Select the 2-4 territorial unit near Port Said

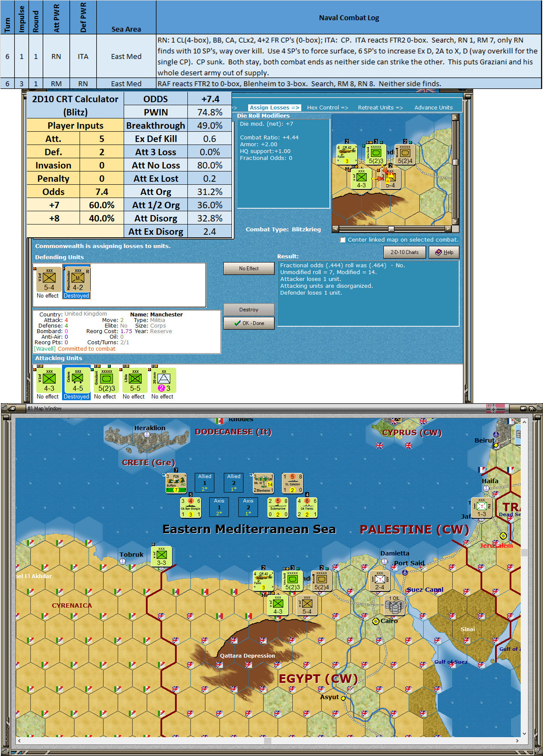(x=380, y=581)
